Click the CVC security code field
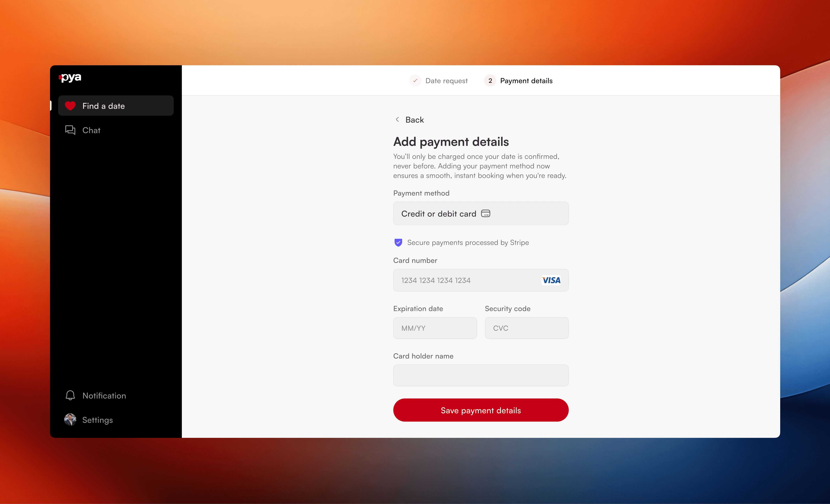Image resolution: width=830 pixels, height=504 pixels. tap(526, 328)
